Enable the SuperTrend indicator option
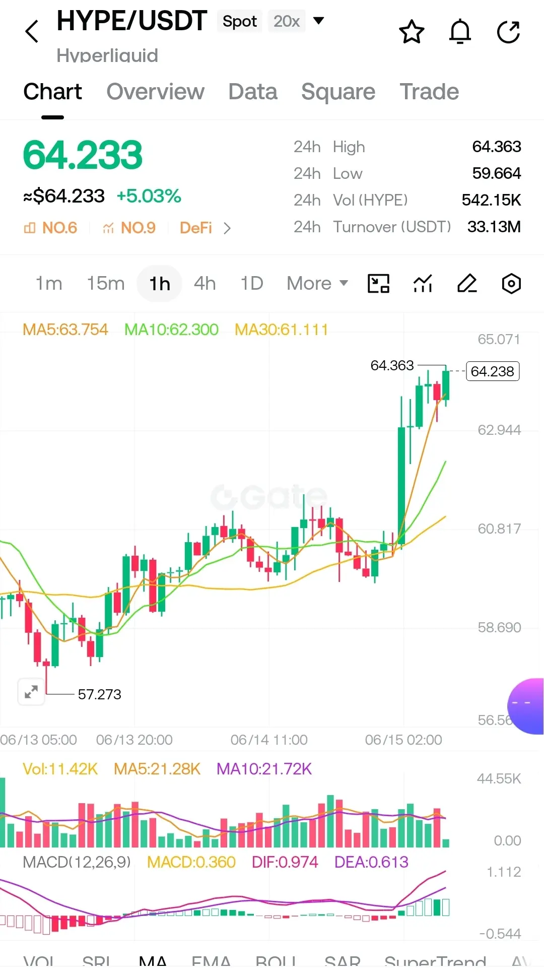The height and width of the screenshot is (980, 544). [x=435, y=961]
